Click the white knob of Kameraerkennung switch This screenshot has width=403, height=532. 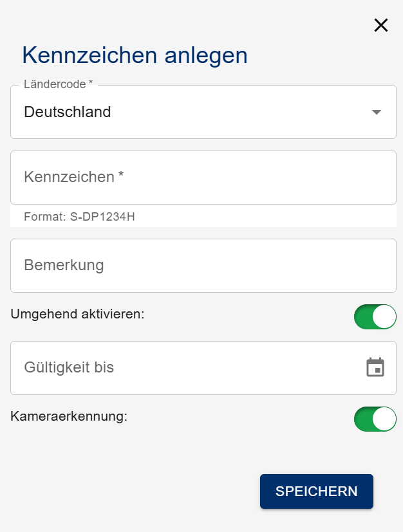tap(384, 419)
